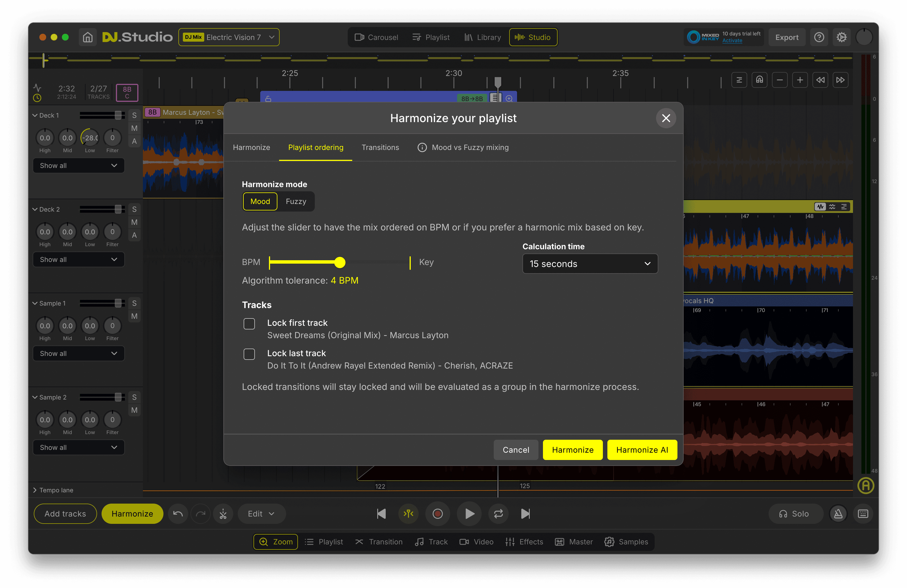Click the dialog's yellow Harmonize button

[573, 450]
